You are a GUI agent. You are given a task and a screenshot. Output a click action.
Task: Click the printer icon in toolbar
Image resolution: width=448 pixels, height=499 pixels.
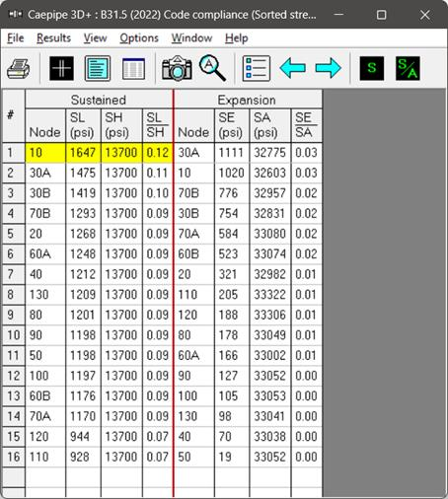tap(19, 69)
